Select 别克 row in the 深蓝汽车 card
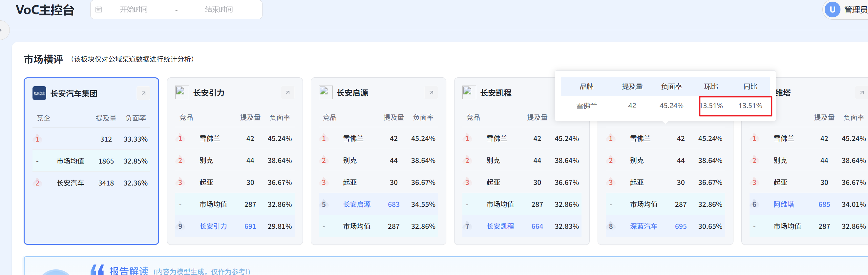Screen dimensions: 868x275 (x=665, y=161)
